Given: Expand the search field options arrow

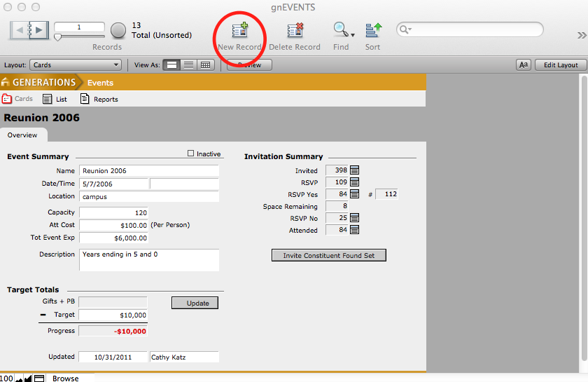Looking at the screenshot, I should point(405,29).
